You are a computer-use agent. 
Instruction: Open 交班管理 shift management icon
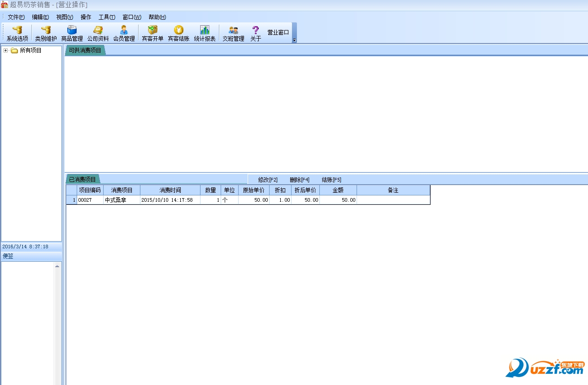point(233,34)
